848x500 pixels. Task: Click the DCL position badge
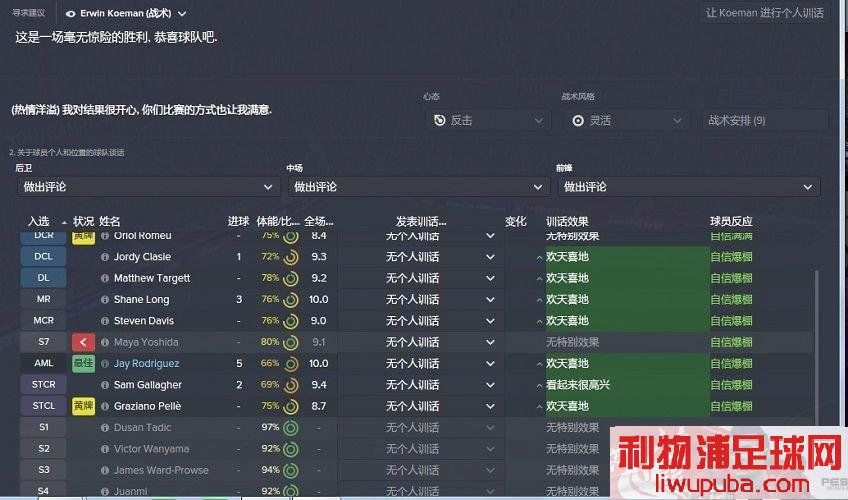click(x=43, y=257)
